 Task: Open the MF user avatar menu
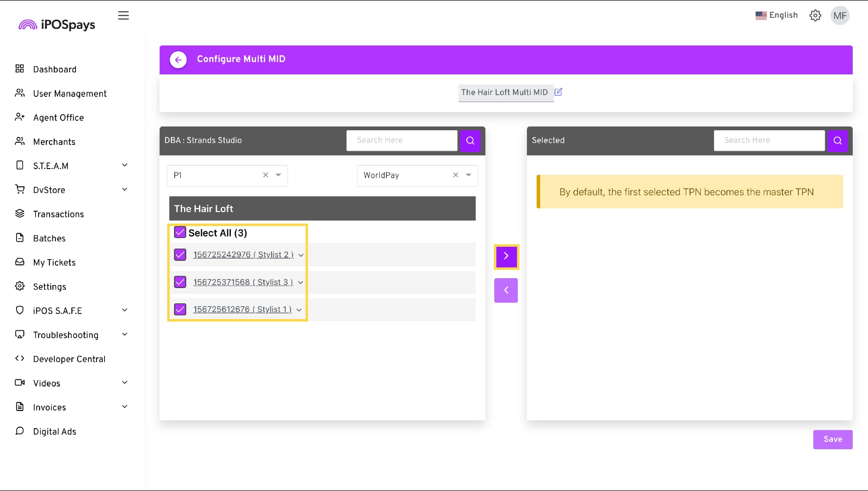[840, 16]
